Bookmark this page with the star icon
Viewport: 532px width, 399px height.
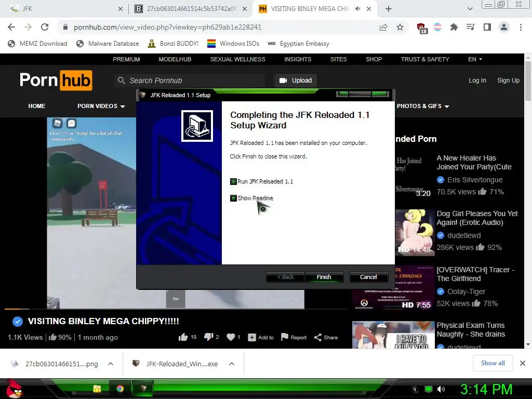pyautogui.click(x=400, y=27)
